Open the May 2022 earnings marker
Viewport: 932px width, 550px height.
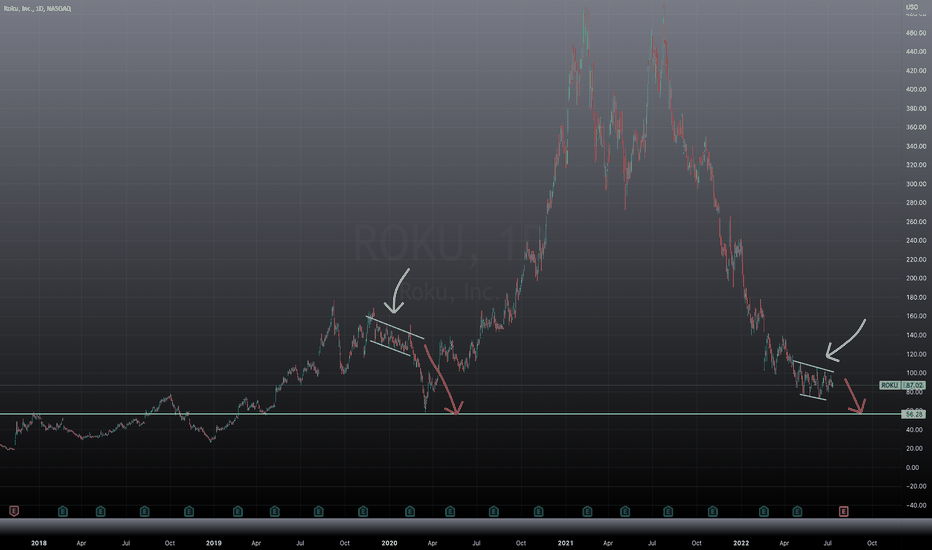coord(797,511)
